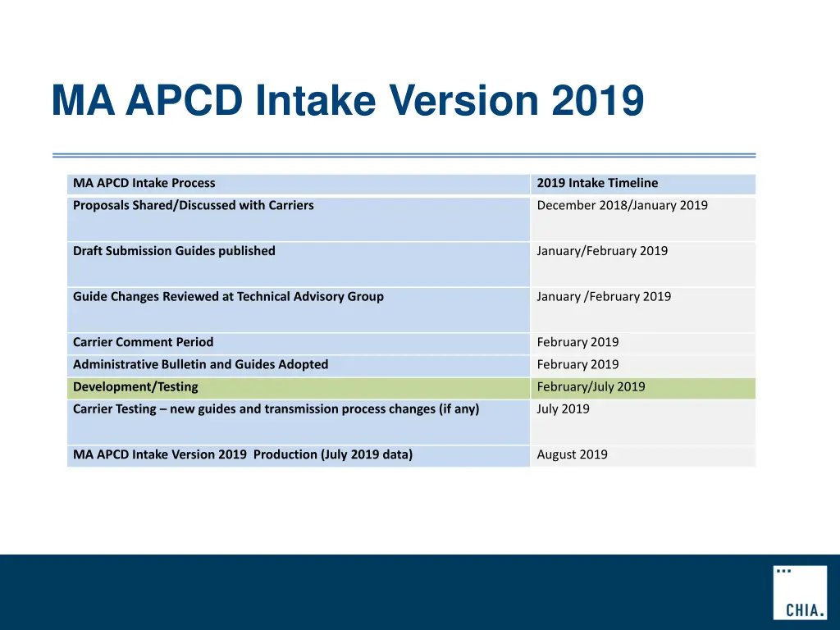
Task: Click the highlighted Development/Testing row
Action: [135, 387]
